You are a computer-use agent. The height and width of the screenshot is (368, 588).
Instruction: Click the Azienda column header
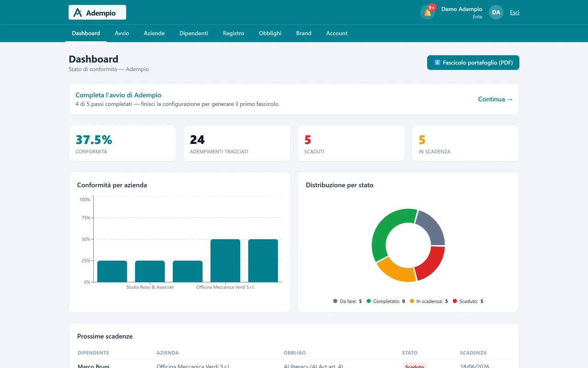point(168,353)
